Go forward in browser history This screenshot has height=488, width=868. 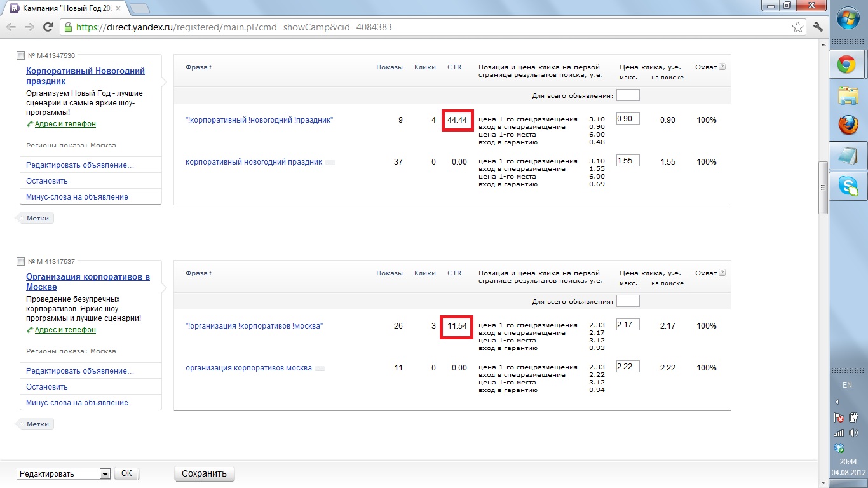pos(29,27)
